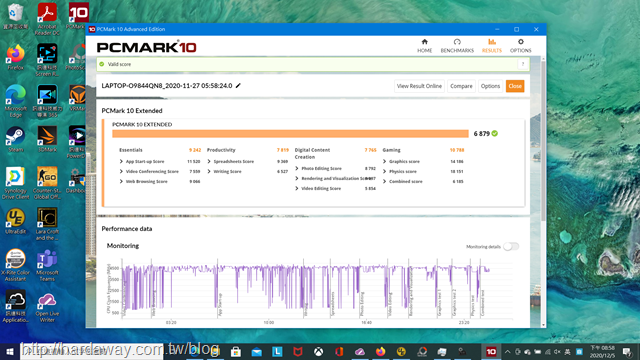Click the monitoring CPU frequency graph

coord(309,290)
